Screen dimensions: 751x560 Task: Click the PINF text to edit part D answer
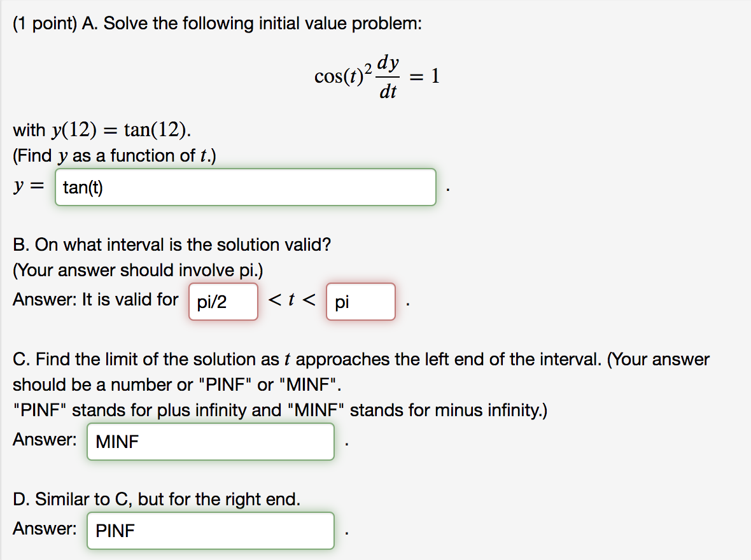point(115,531)
